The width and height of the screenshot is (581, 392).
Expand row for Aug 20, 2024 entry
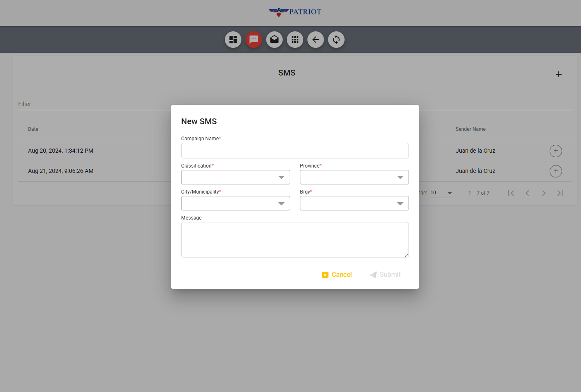(x=556, y=151)
